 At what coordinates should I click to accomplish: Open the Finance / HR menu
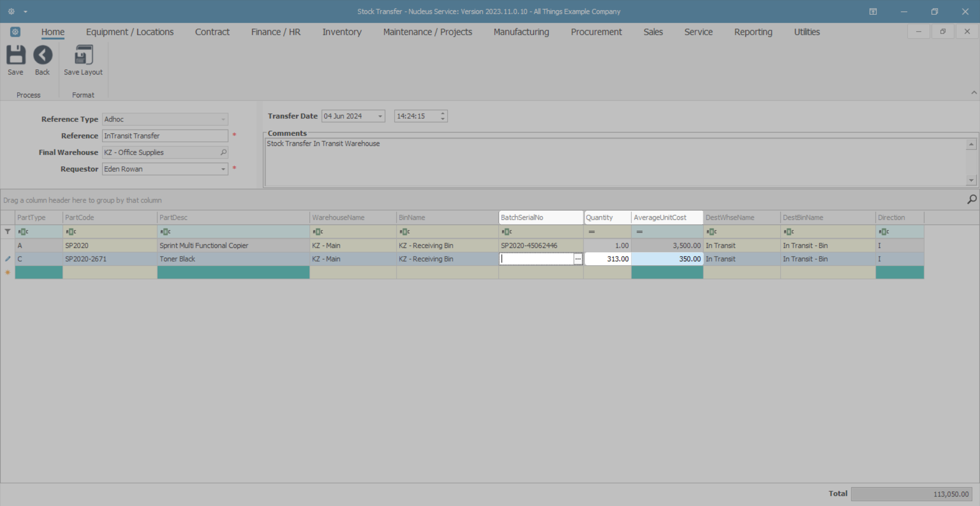click(x=276, y=32)
